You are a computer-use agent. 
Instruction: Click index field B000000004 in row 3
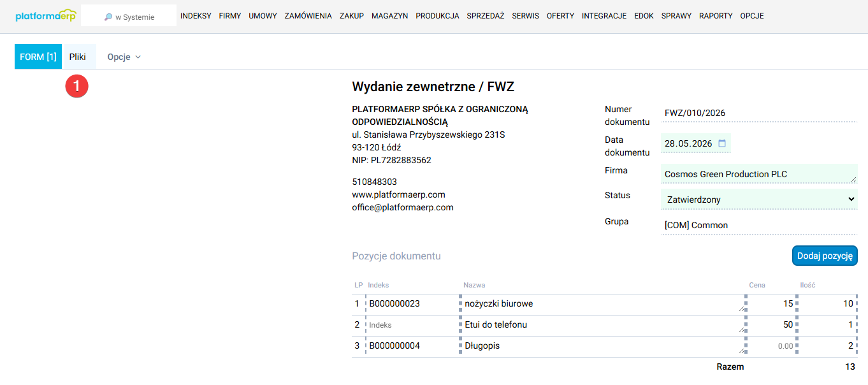coord(412,346)
